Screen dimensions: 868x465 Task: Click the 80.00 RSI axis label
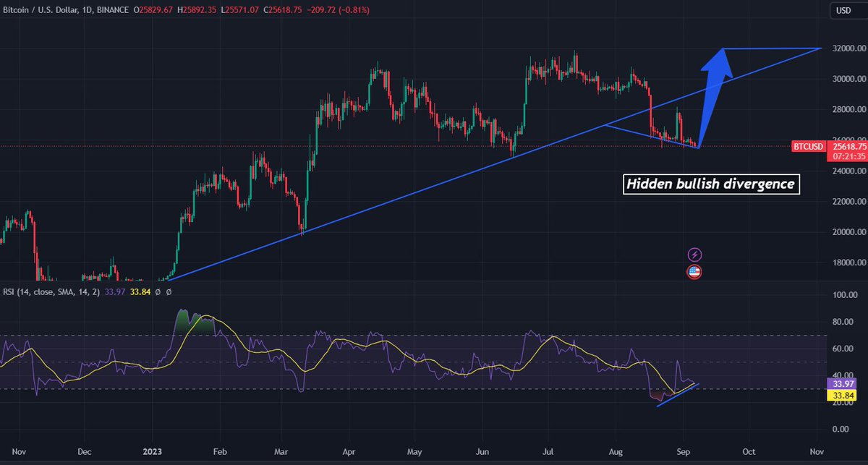tap(843, 322)
